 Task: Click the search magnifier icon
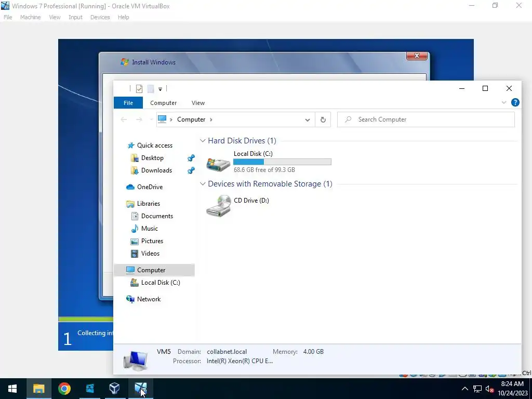click(348, 119)
